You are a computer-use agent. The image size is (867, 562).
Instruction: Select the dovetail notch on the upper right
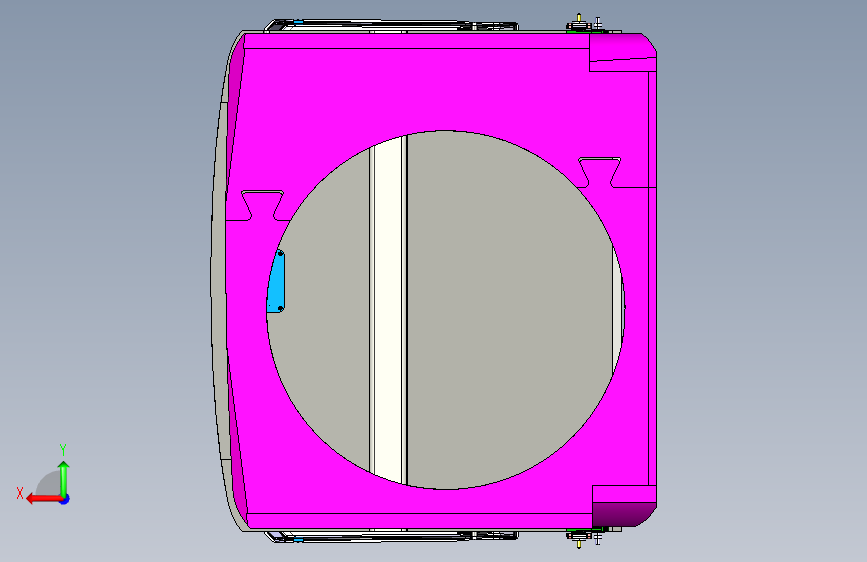599,173
